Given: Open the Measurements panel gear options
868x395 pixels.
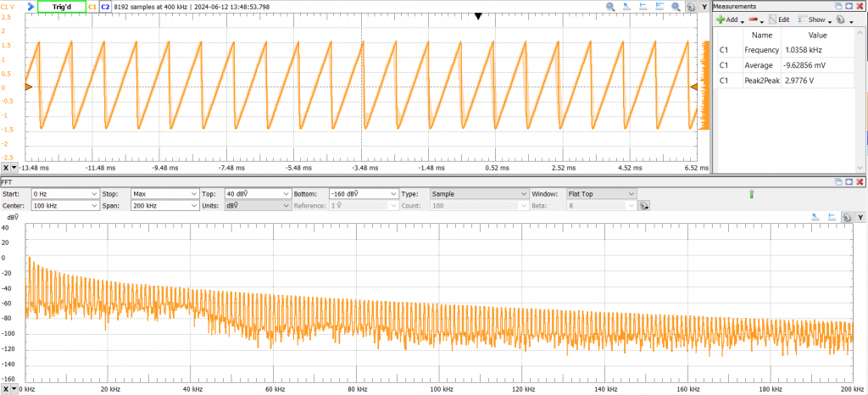Looking at the screenshot, I should (x=839, y=19).
